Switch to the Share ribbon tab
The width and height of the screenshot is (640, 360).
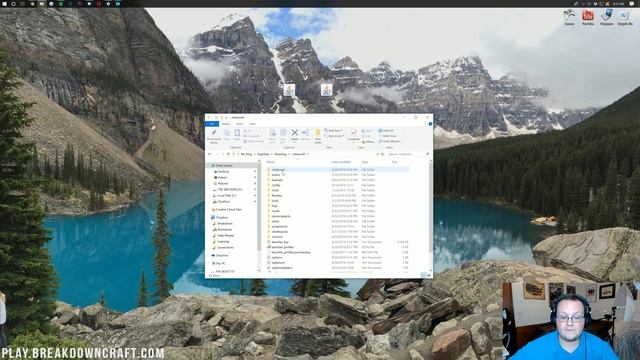(x=240, y=124)
